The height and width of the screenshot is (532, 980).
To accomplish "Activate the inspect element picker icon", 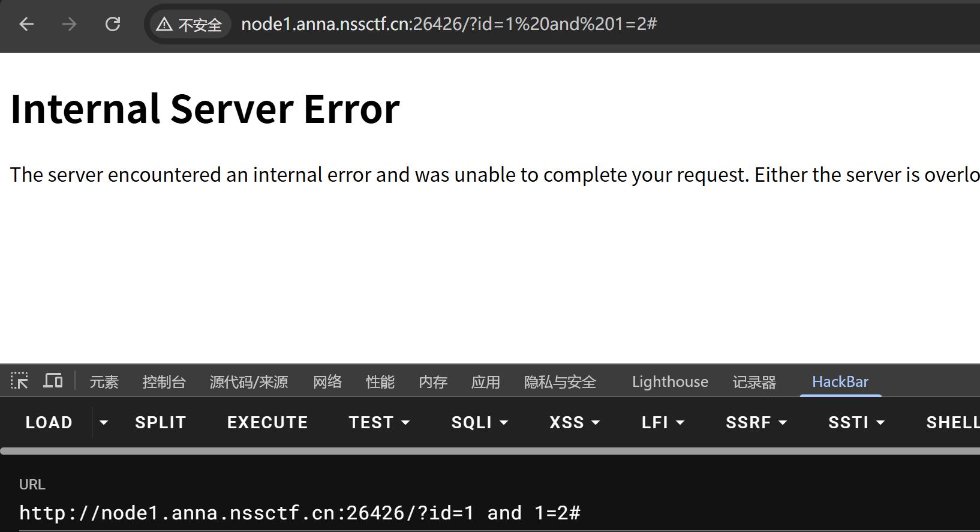I will [x=19, y=381].
